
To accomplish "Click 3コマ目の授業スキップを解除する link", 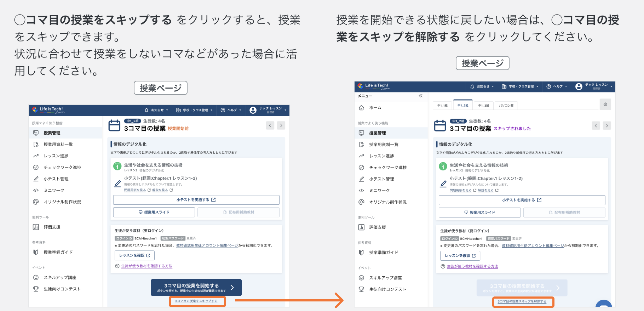I will 522,301.
